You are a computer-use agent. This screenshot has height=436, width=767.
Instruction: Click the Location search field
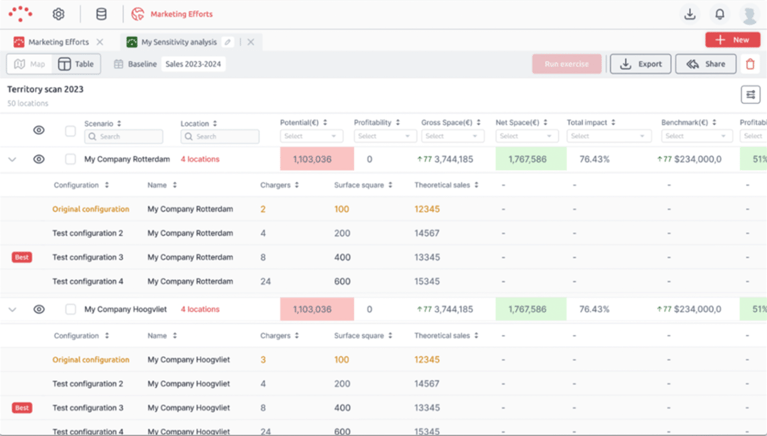pos(220,136)
